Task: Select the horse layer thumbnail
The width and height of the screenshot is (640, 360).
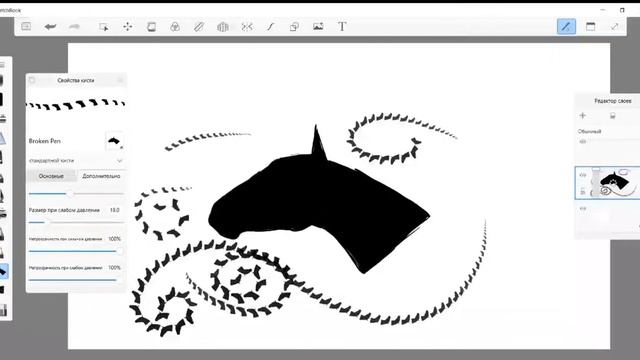Action: 615,183
